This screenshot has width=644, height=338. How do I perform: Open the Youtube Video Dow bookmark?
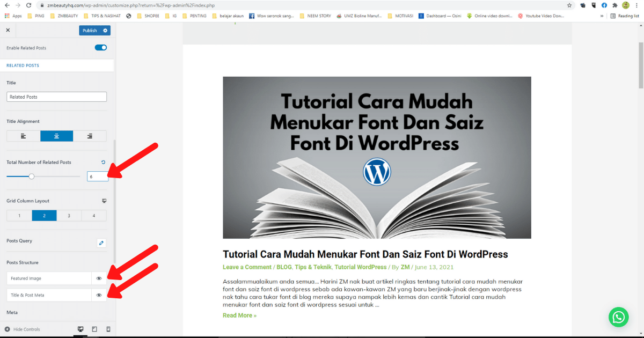click(541, 16)
